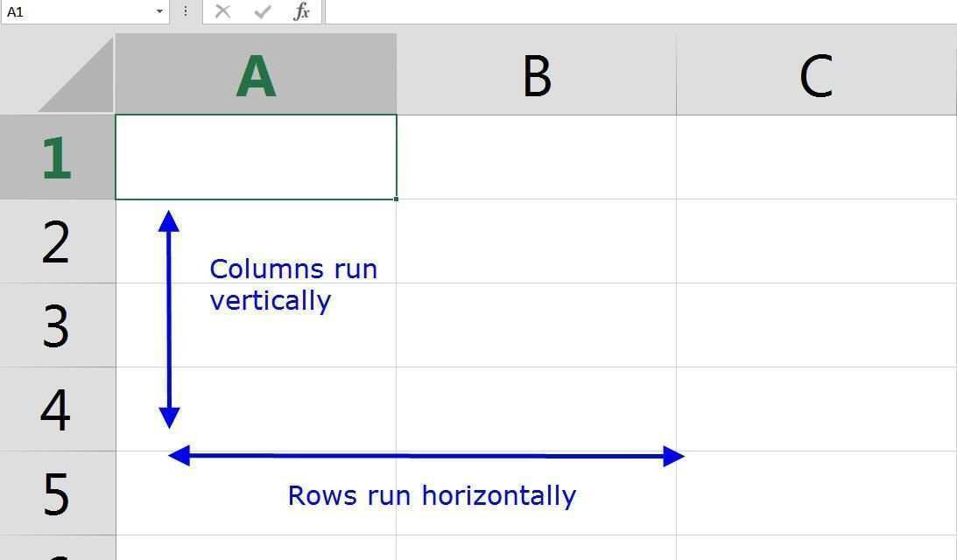Screen dimensions: 957x560
Task: Click the Enter checkmark icon in formula bar
Action: [x=262, y=11]
